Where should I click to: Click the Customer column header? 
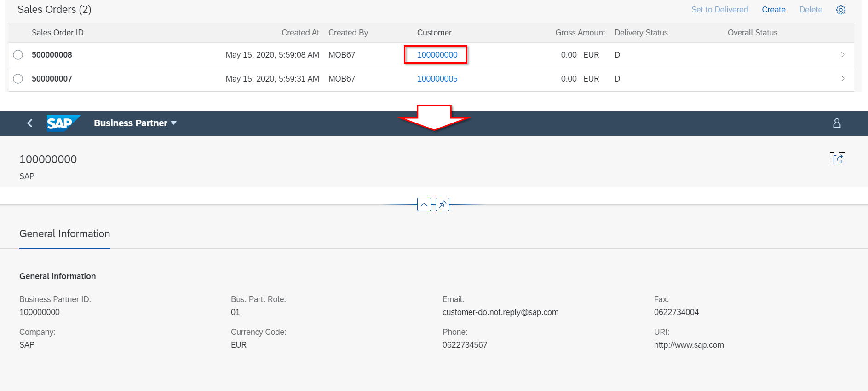pyautogui.click(x=434, y=33)
